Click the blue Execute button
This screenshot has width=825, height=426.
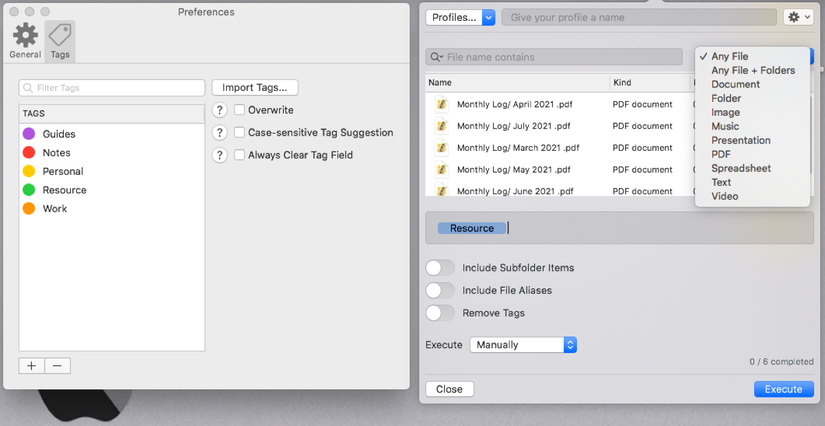click(x=783, y=389)
